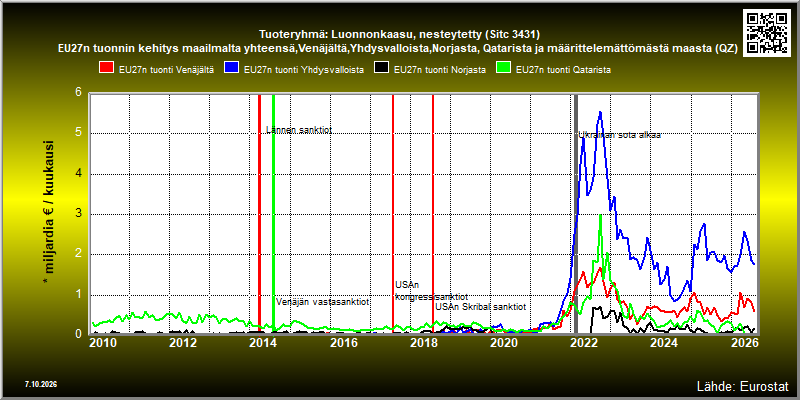Select the 'EU27n tuonti Venäjältä' legend label
Screen dimensions: 800x400
(166, 70)
